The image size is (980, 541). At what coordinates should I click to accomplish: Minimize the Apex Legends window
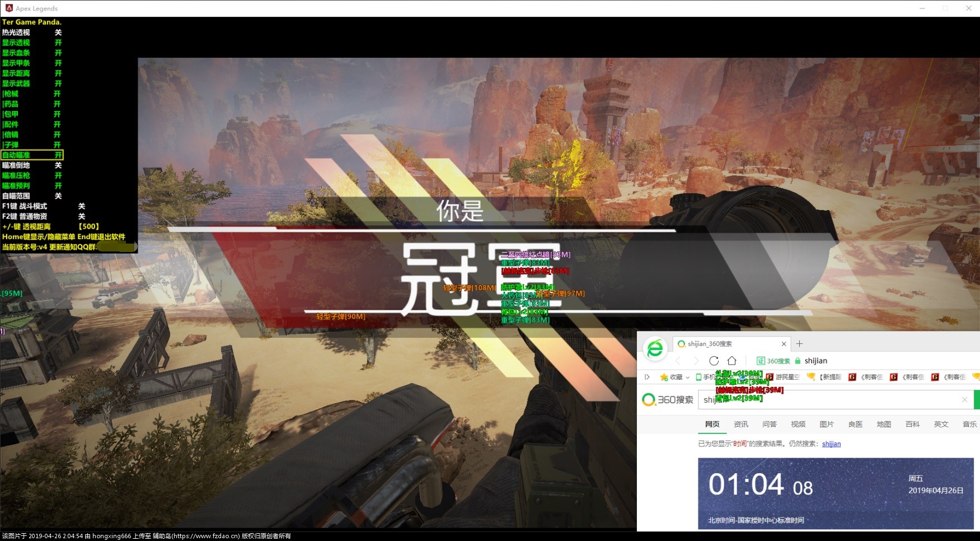(922, 8)
